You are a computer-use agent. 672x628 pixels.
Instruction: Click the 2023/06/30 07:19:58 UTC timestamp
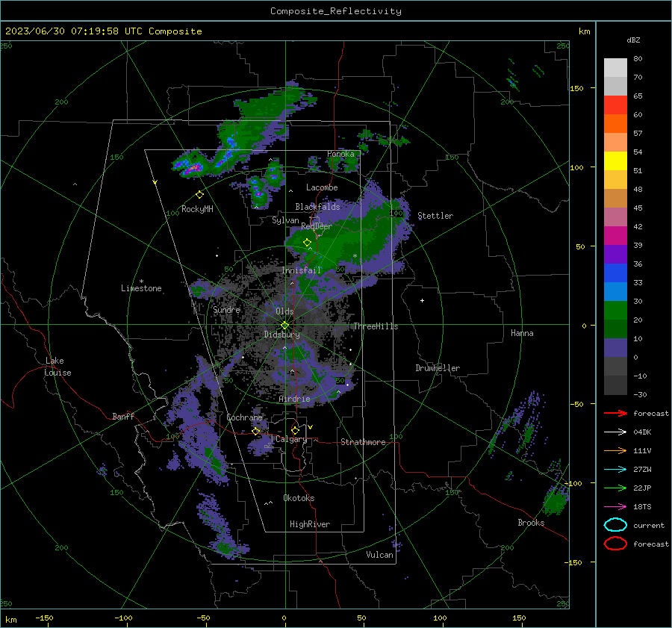tap(65, 31)
